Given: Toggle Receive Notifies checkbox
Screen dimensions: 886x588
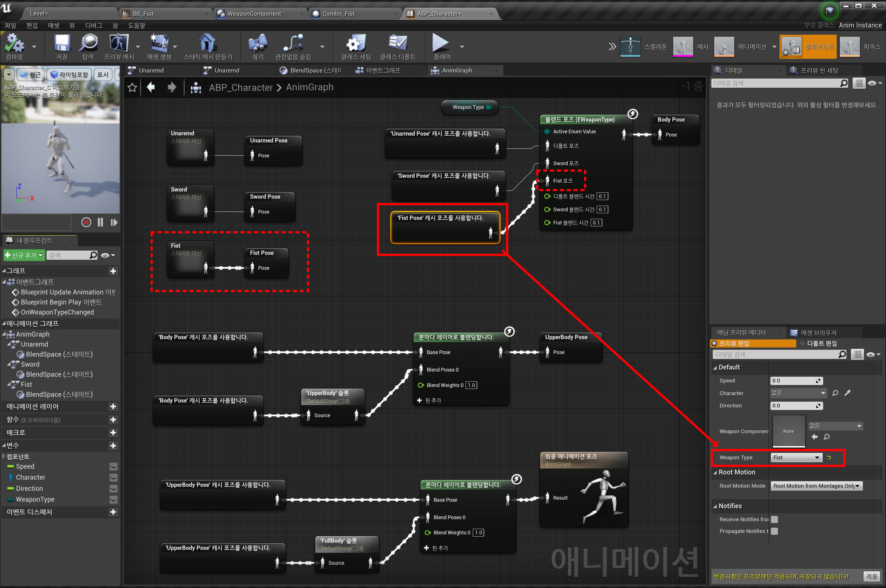Looking at the screenshot, I should click(x=774, y=519).
